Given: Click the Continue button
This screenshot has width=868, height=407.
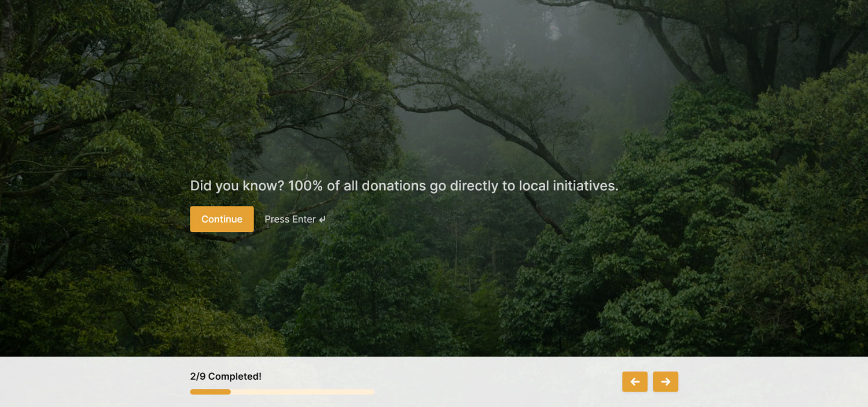Looking at the screenshot, I should [222, 219].
